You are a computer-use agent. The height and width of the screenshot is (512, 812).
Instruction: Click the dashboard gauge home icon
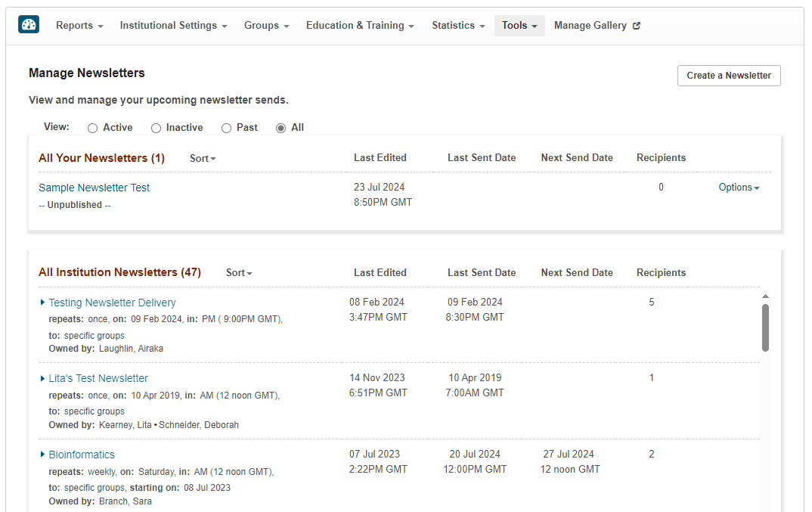coord(29,25)
